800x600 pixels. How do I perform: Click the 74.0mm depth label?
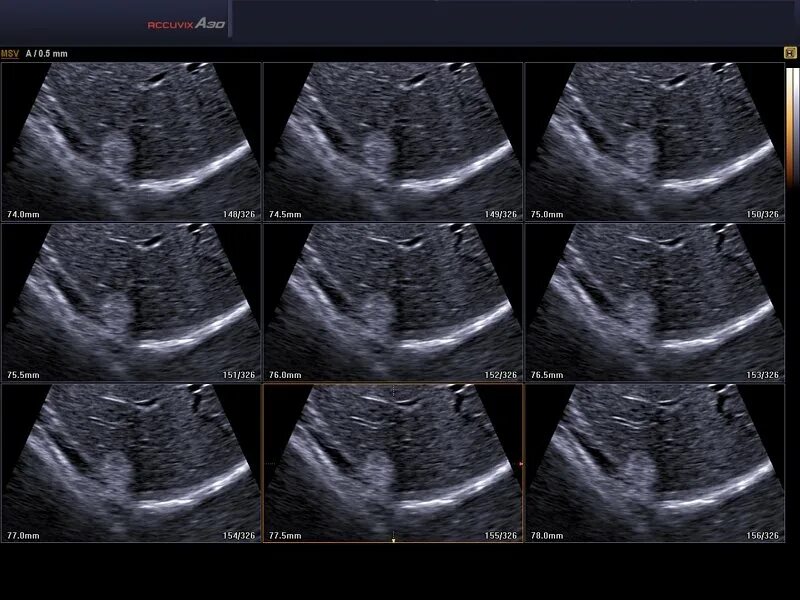(x=23, y=214)
